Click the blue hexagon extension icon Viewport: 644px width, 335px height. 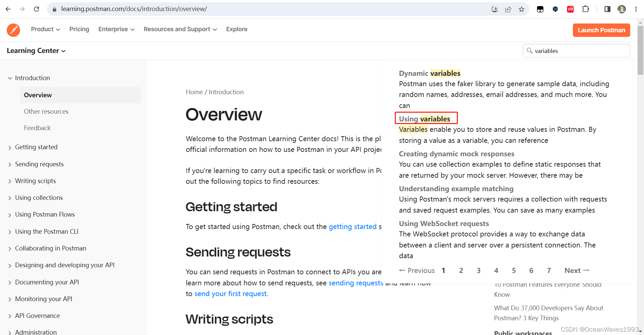(555, 9)
